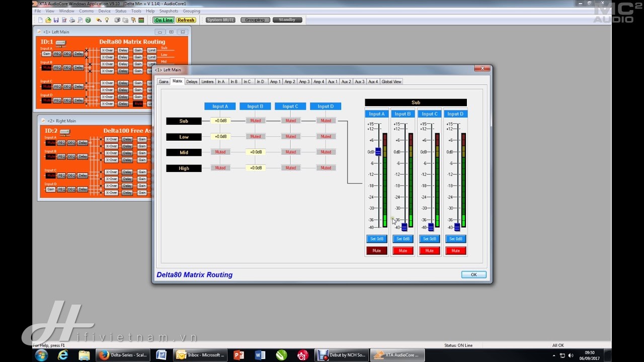Click the Input B fader handle at -40
The width and height of the screenshot is (644, 362).
(404, 227)
